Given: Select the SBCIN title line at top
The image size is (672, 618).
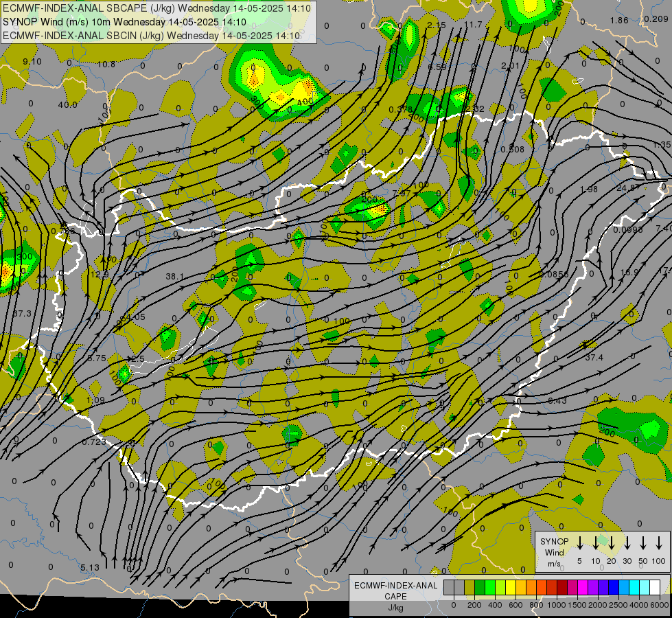Looking at the screenshot, I should (152, 36).
